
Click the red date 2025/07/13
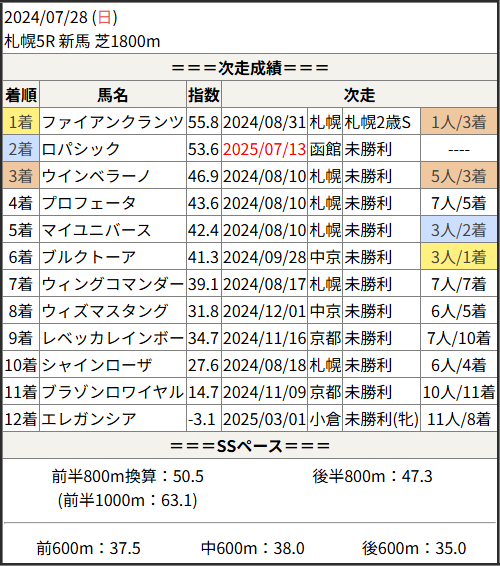[264, 149]
